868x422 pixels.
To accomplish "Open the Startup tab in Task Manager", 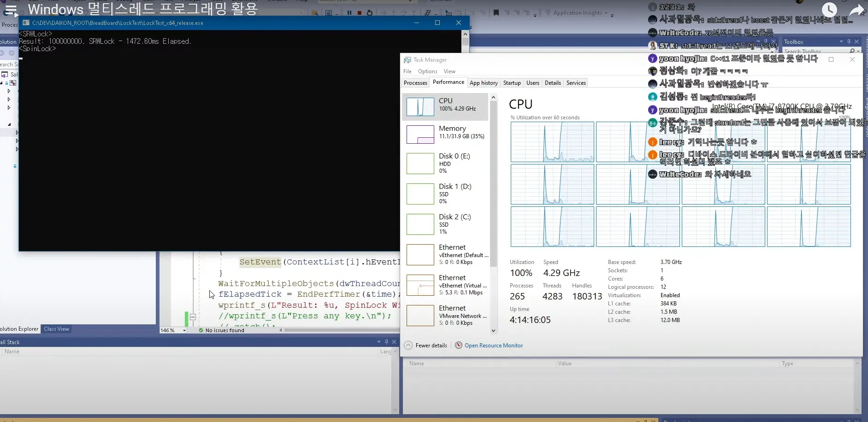I will [x=512, y=83].
